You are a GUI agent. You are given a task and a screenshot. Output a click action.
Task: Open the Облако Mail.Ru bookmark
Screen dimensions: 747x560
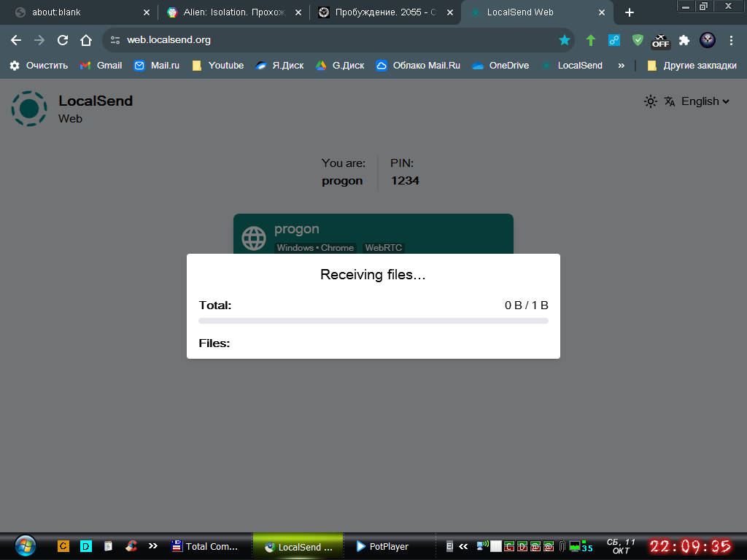click(x=418, y=66)
